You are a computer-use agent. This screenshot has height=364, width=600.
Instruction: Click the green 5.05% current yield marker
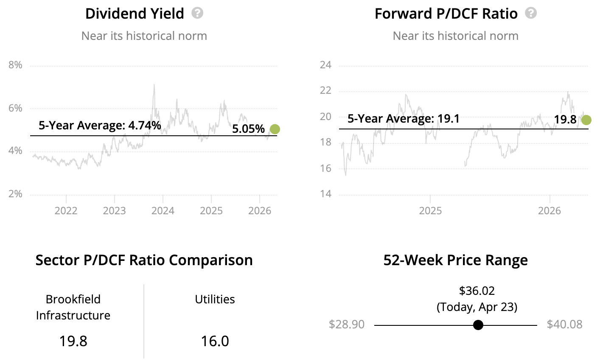click(275, 129)
